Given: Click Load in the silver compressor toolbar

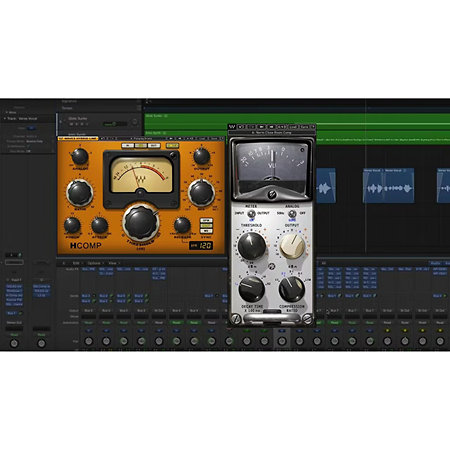Looking at the screenshot, I should 293,127.
